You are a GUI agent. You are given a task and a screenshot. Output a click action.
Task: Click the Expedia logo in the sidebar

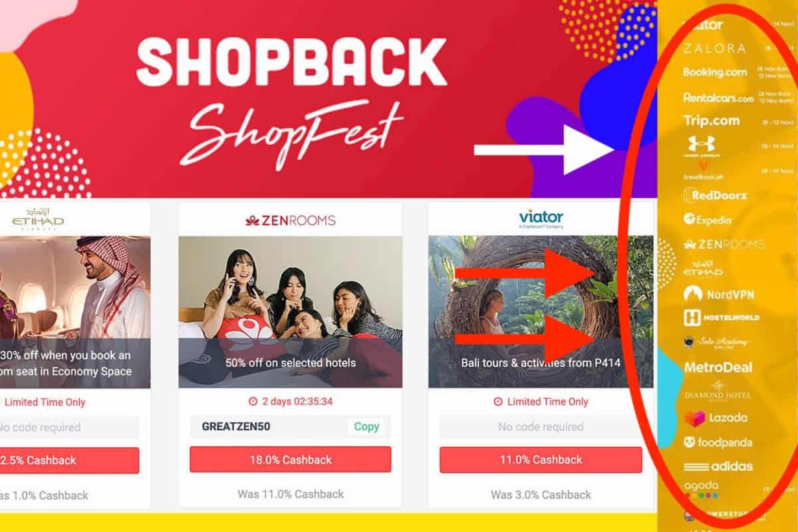(x=707, y=220)
